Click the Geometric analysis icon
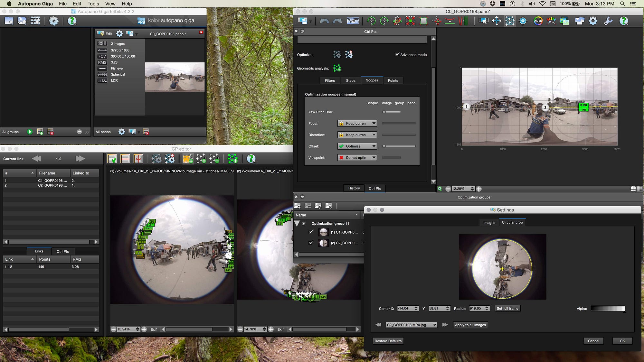Viewport: 644px width, 362px height. click(337, 68)
